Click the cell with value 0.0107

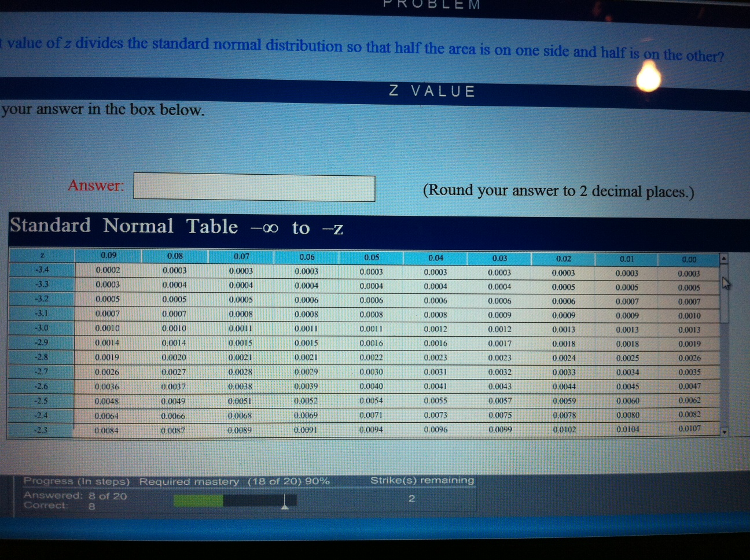coord(689,428)
